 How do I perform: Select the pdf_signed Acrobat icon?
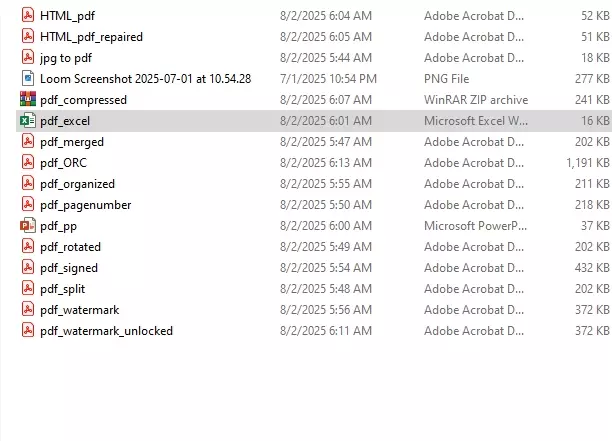28,268
